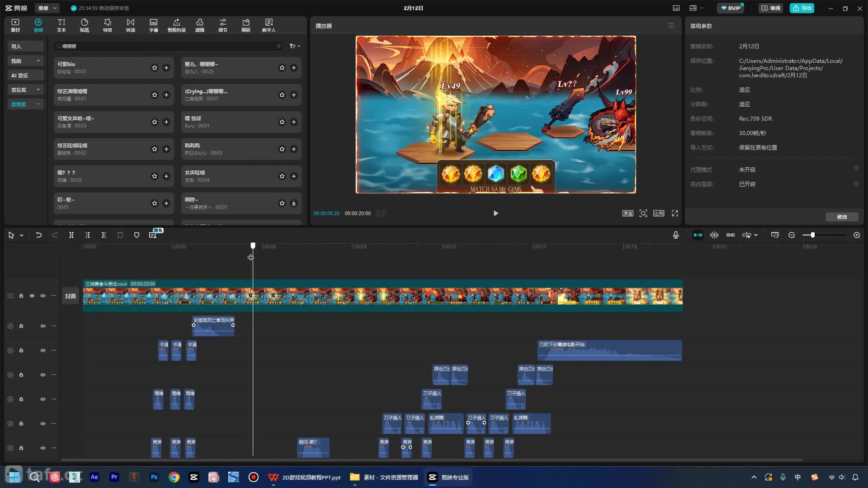Open the 模板 templates tab
The height and width of the screenshot is (488, 868).
click(246, 25)
